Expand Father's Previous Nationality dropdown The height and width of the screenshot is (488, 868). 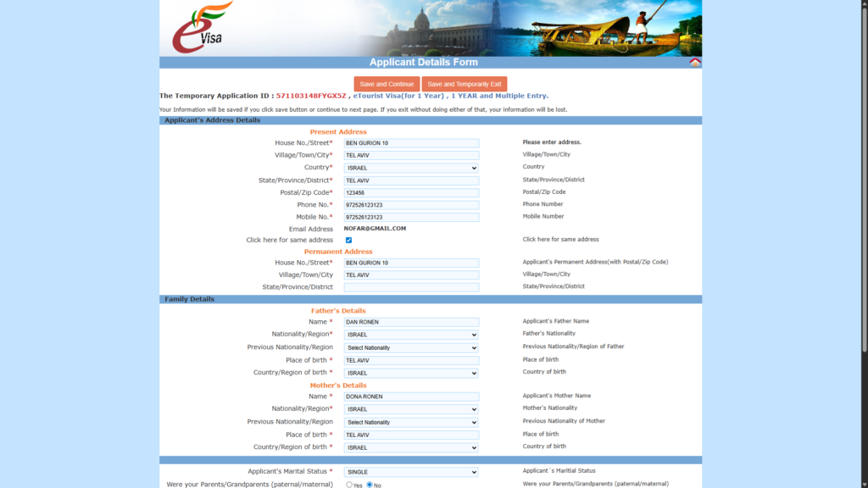coord(411,348)
